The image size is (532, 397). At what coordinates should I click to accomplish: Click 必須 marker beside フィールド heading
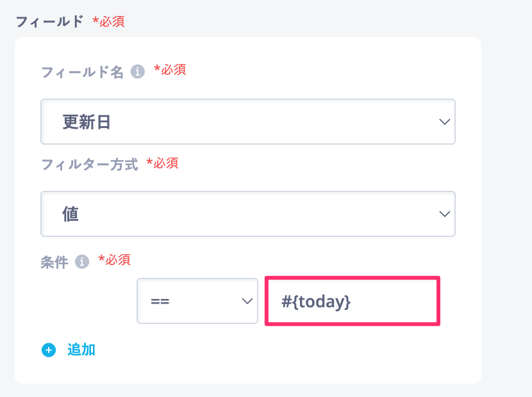pos(108,22)
